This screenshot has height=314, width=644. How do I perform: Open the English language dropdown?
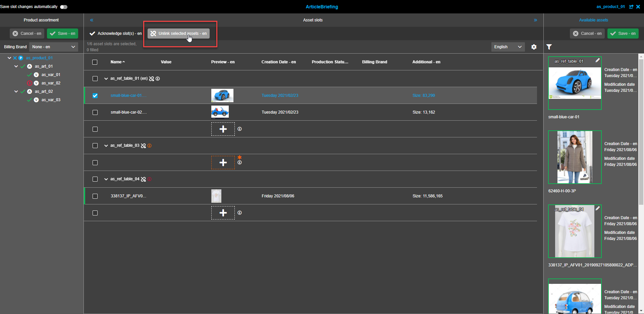click(x=507, y=47)
